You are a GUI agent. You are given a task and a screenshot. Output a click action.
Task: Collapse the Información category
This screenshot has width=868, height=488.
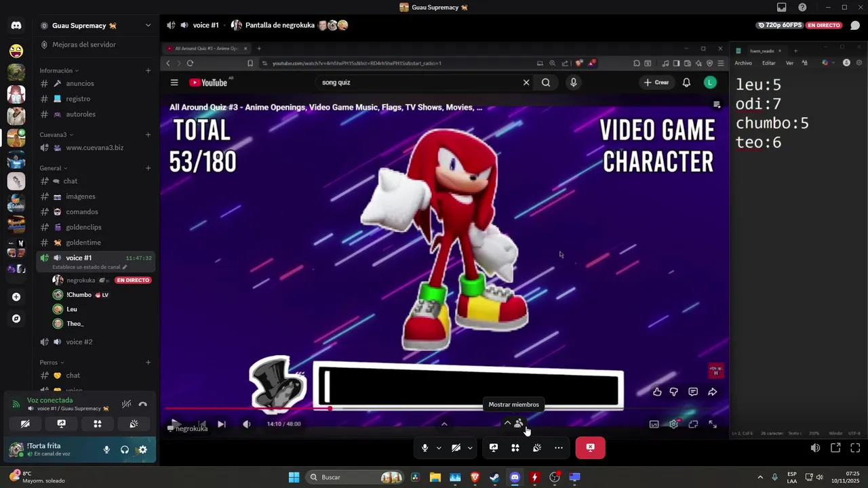(59, 70)
